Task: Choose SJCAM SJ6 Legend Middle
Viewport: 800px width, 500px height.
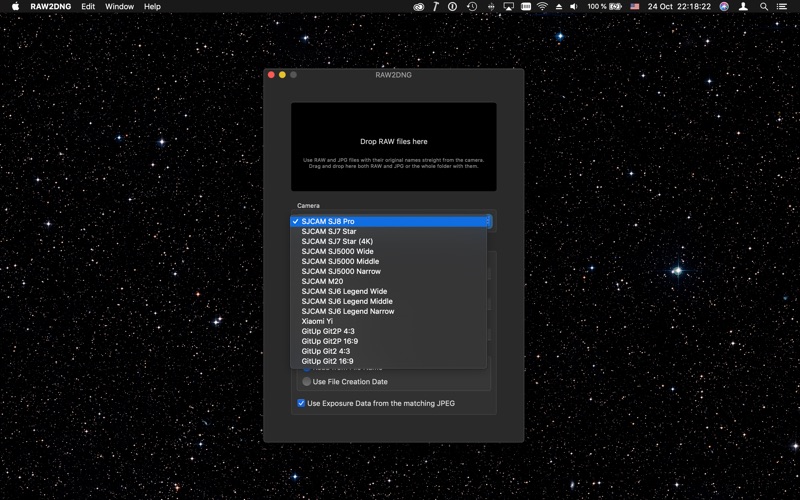Action: (x=389, y=301)
